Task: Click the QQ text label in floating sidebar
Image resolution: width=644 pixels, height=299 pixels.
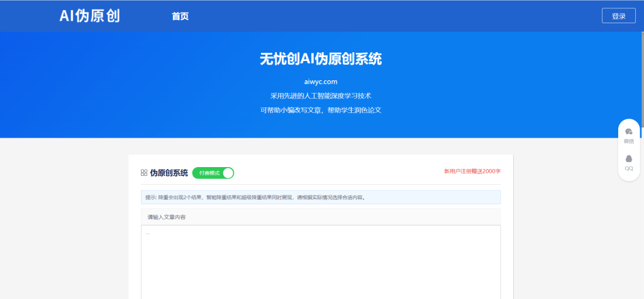Action: pos(628,168)
